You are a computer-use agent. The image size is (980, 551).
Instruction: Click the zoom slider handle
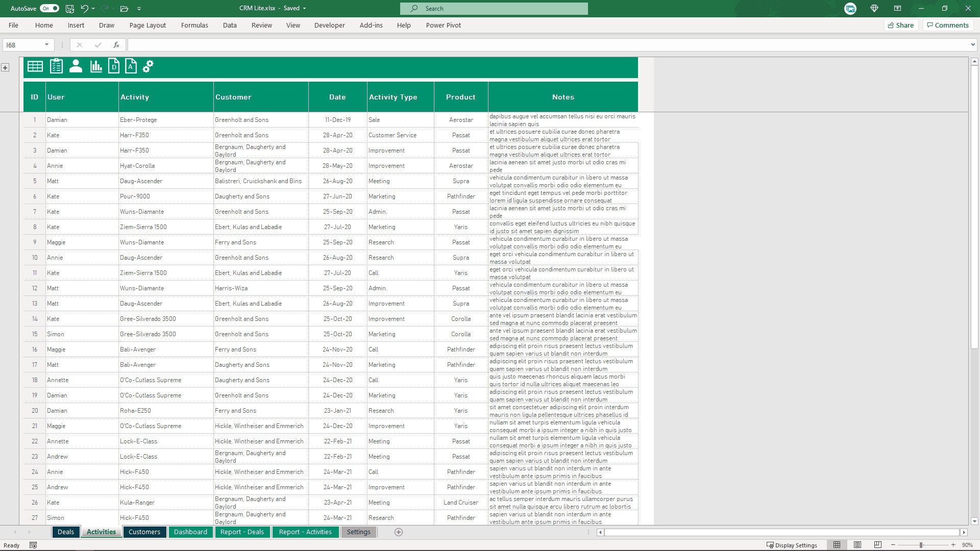coord(921,545)
